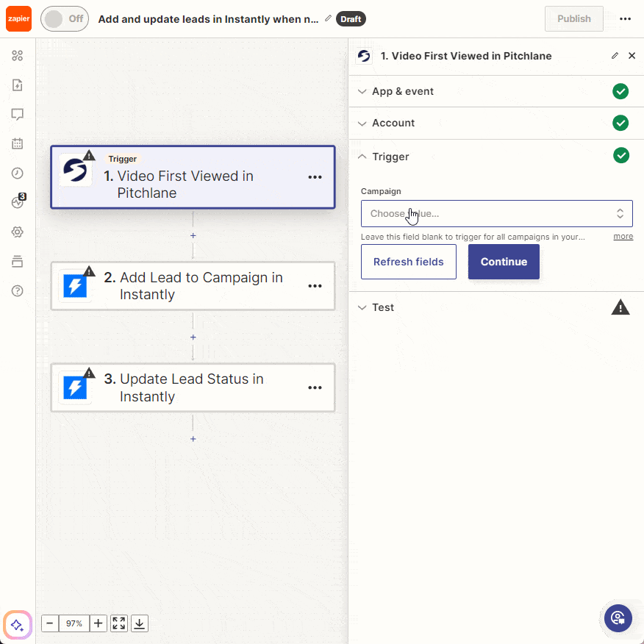Click the 97% zoom level field
This screenshot has height=644, width=644.
(74, 623)
